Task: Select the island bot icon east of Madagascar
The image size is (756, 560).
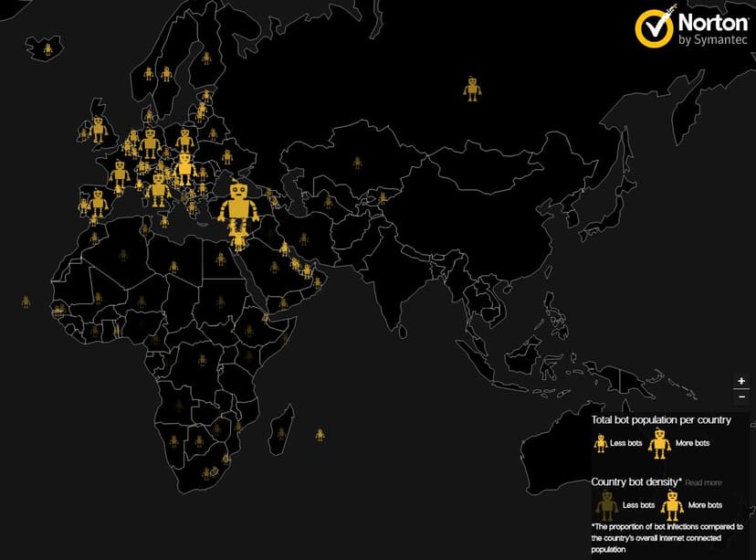Action: point(320,435)
